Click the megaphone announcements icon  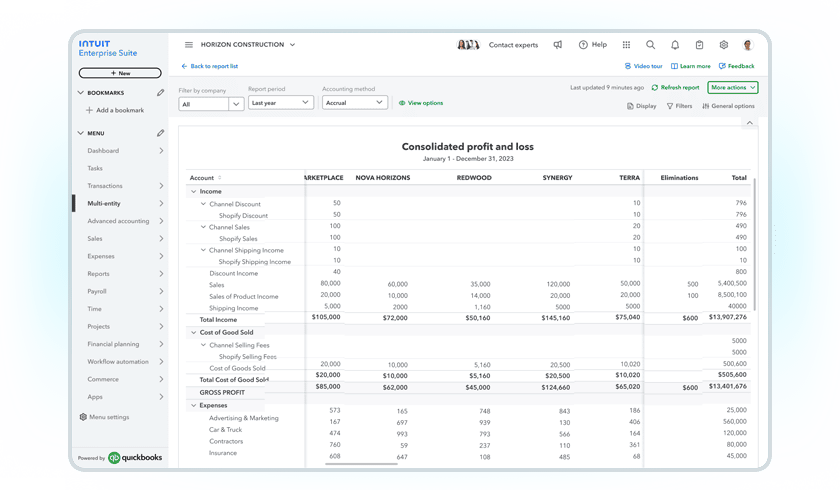[x=558, y=45]
